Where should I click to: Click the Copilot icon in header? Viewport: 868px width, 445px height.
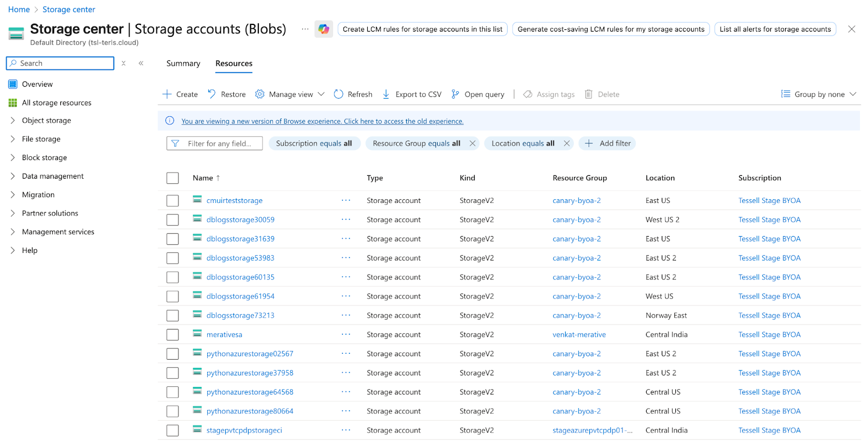[324, 29]
